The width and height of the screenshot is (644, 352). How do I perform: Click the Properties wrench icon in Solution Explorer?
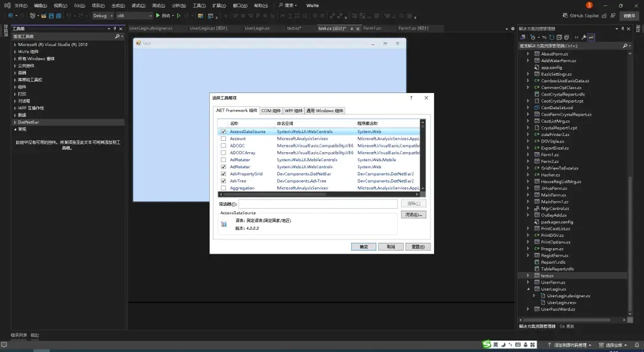point(584,38)
